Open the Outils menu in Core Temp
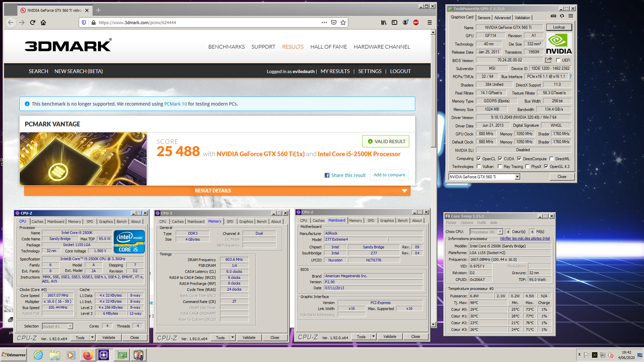Screen dimensions: 644x362 click(x=481, y=223)
